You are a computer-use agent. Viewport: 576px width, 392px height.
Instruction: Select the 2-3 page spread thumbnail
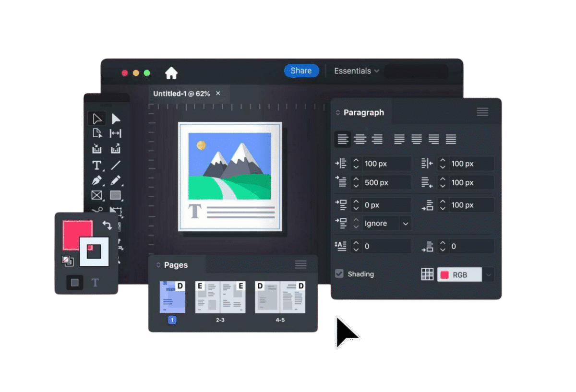pyautogui.click(x=220, y=297)
